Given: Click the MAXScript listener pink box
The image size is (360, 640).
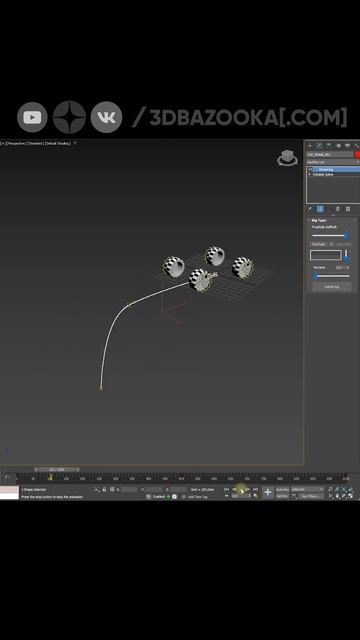Looking at the screenshot, I should tap(9, 489).
